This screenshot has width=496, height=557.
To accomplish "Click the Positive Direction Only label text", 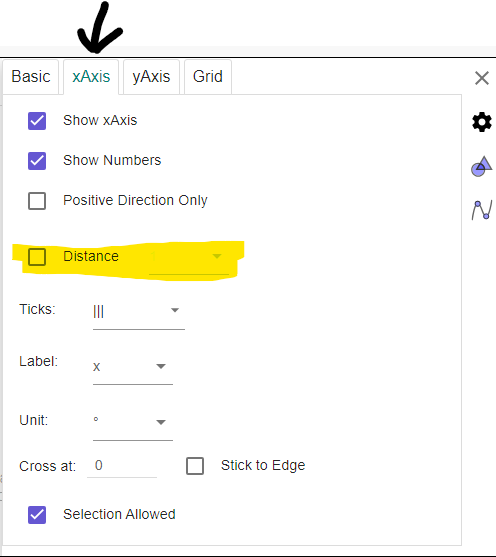I will pyautogui.click(x=135, y=200).
